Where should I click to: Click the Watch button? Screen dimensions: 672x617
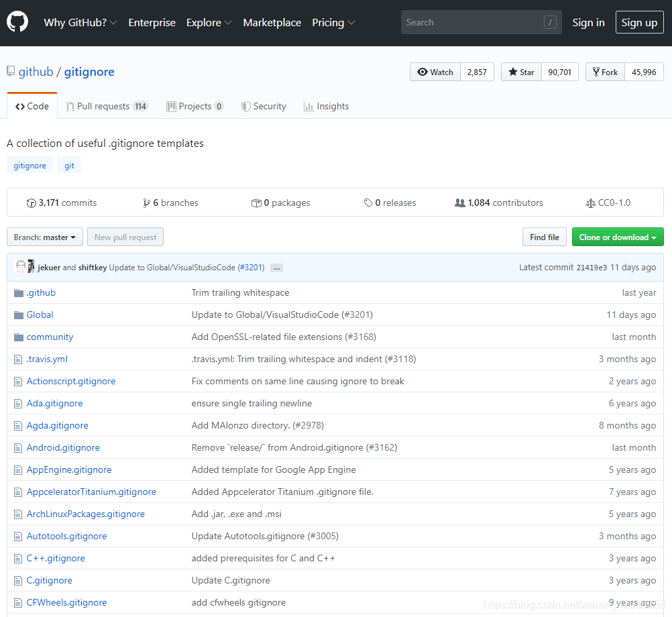[435, 72]
